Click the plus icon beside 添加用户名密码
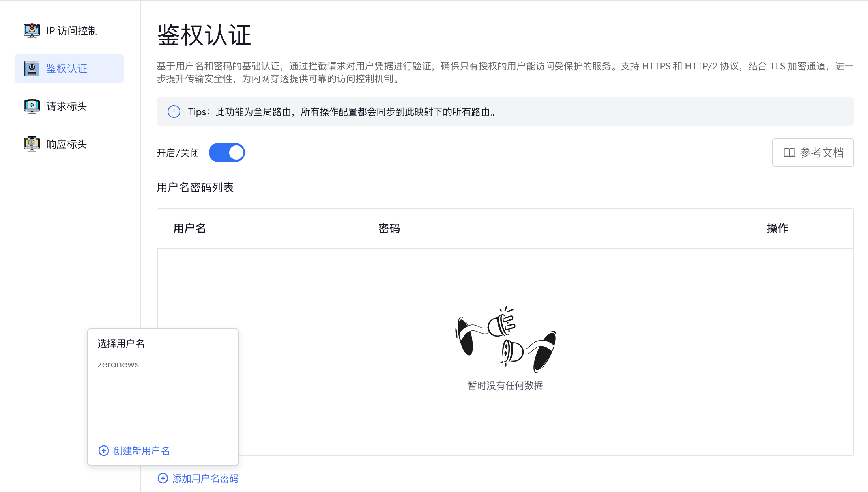Screen dimensions: 868x492 tap(163, 478)
